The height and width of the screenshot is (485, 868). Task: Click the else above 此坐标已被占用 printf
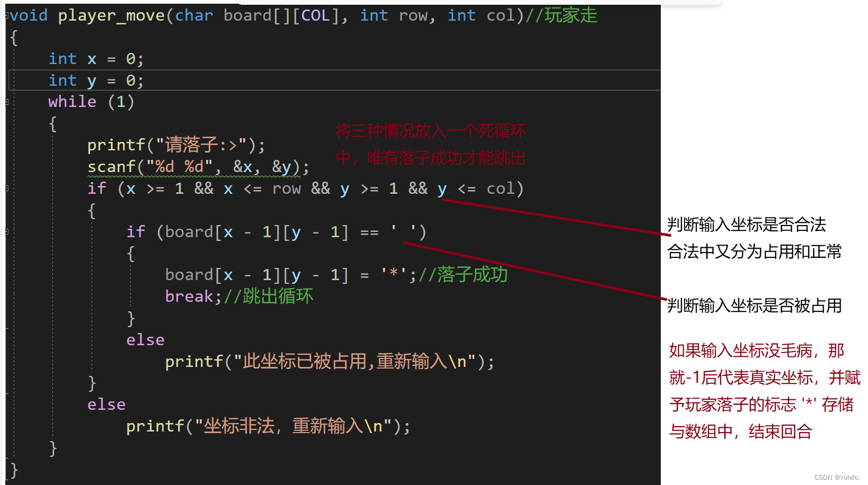click(145, 340)
